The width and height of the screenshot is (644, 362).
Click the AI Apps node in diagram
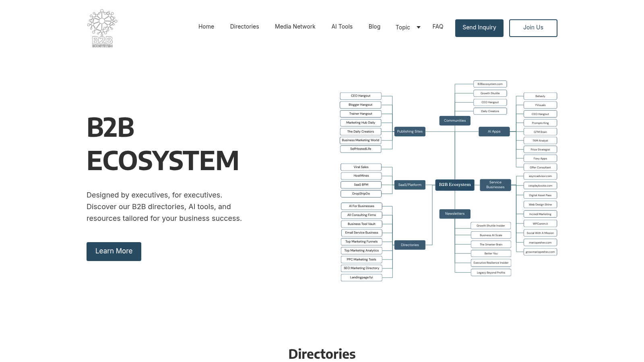(494, 132)
